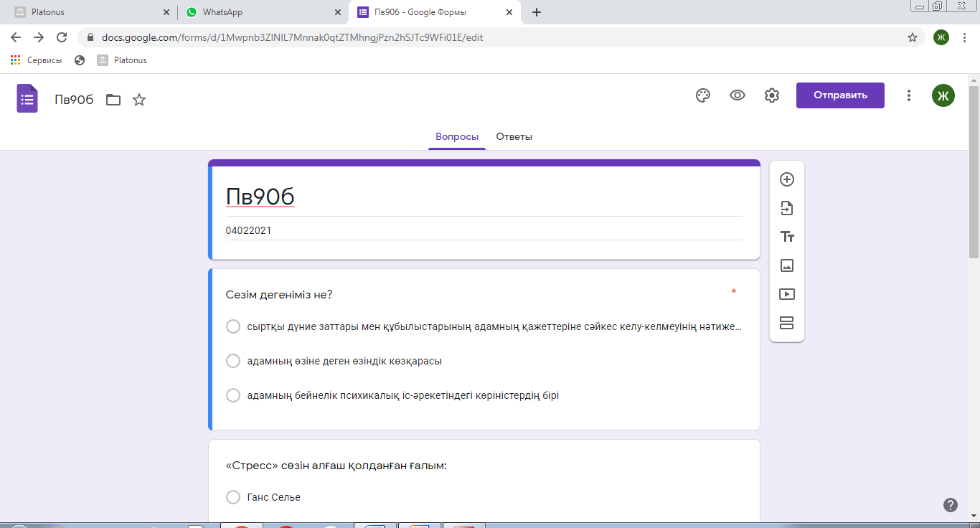
Task: Edit the form description 04022021
Action: 484,231
